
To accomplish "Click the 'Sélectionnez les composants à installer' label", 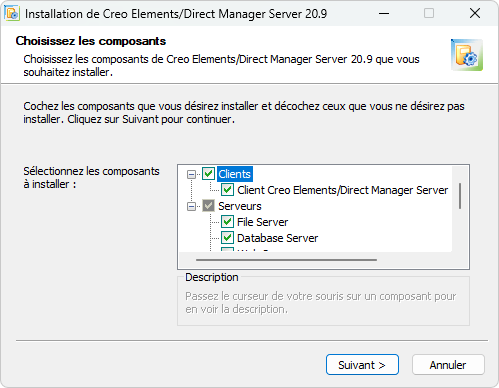I will coord(91,177).
